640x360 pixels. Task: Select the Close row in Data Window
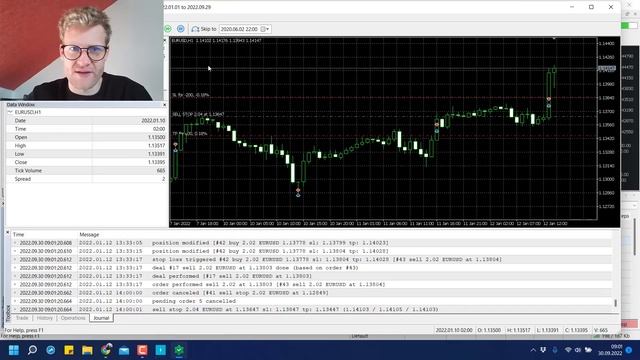(86, 162)
